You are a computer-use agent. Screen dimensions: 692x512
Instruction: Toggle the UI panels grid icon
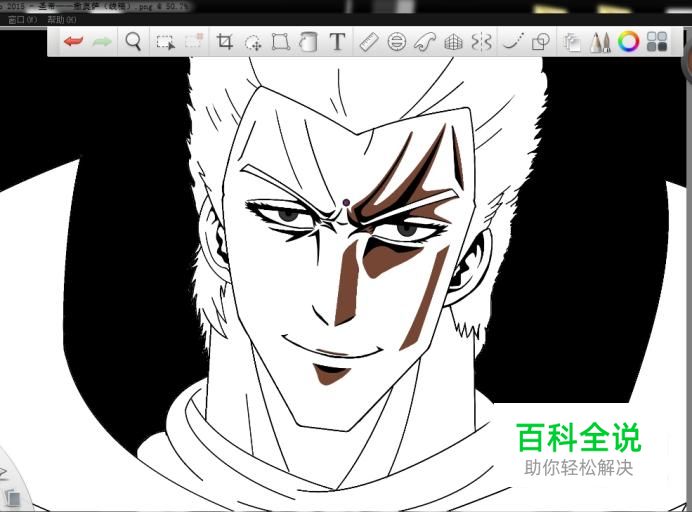tap(657, 41)
